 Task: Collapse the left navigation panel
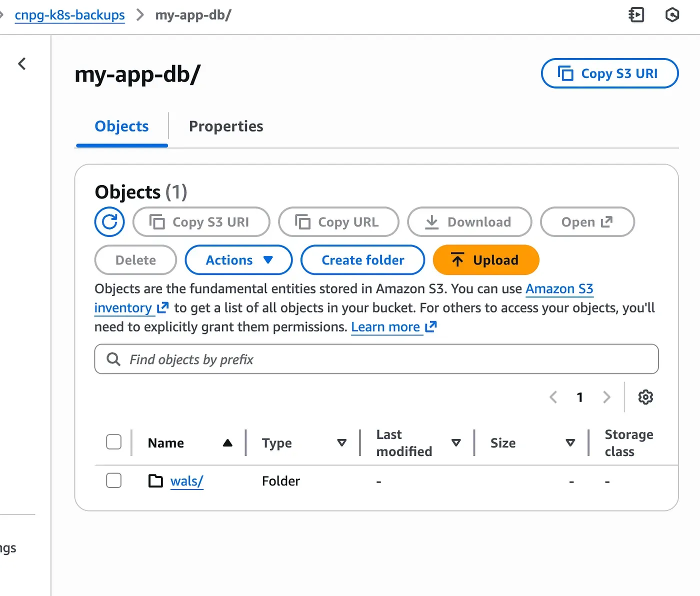pyautogui.click(x=22, y=63)
